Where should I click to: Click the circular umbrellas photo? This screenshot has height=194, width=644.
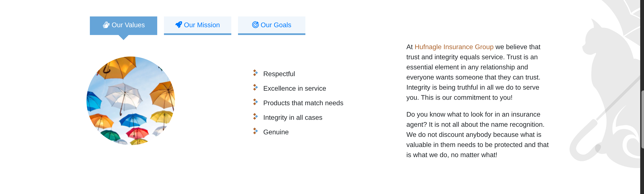[x=130, y=101]
